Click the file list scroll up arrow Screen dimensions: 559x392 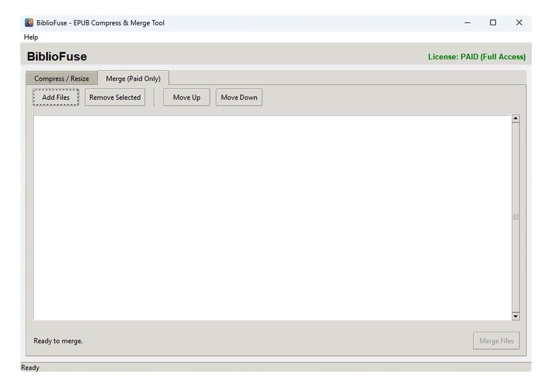(515, 119)
